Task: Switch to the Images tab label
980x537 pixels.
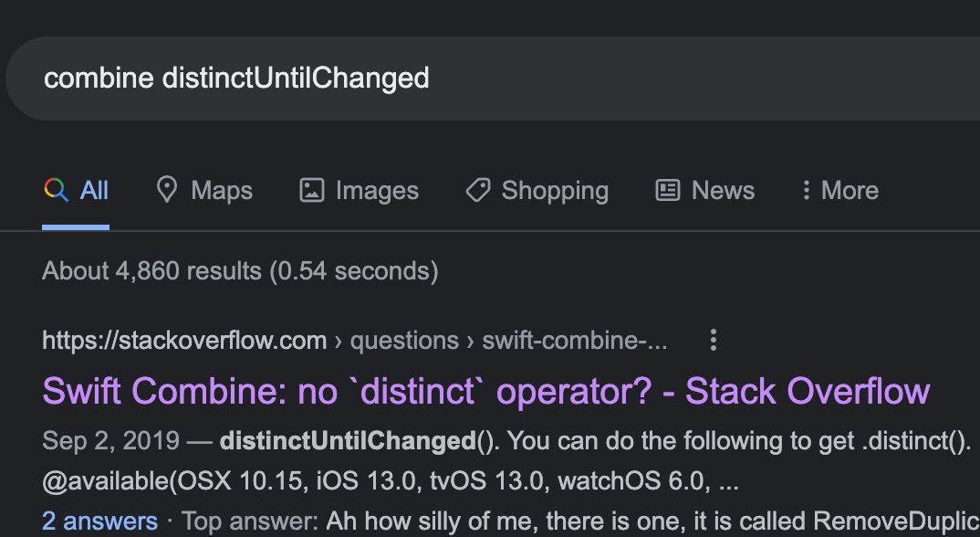Action: pyautogui.click(x=377, y=190)
